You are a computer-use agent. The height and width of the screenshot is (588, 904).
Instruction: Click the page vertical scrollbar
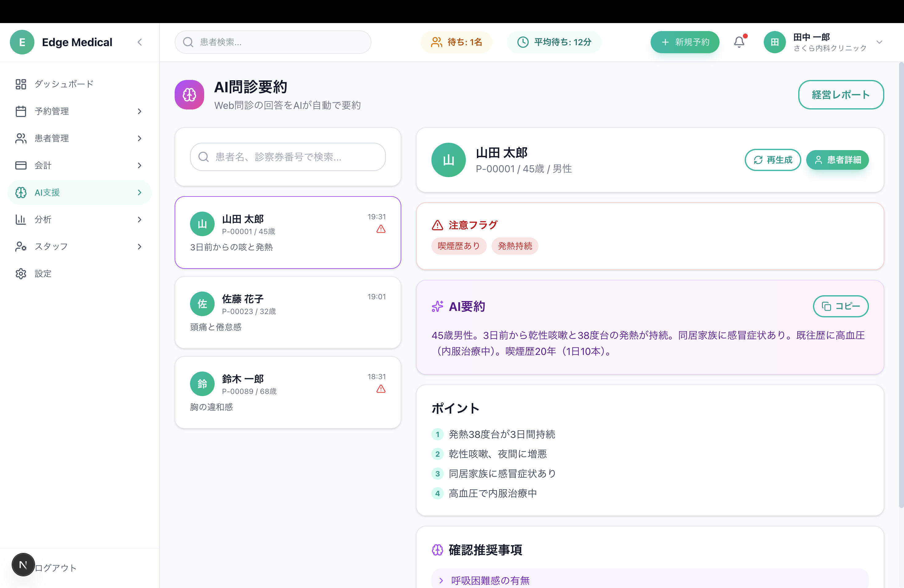(901, 285)
